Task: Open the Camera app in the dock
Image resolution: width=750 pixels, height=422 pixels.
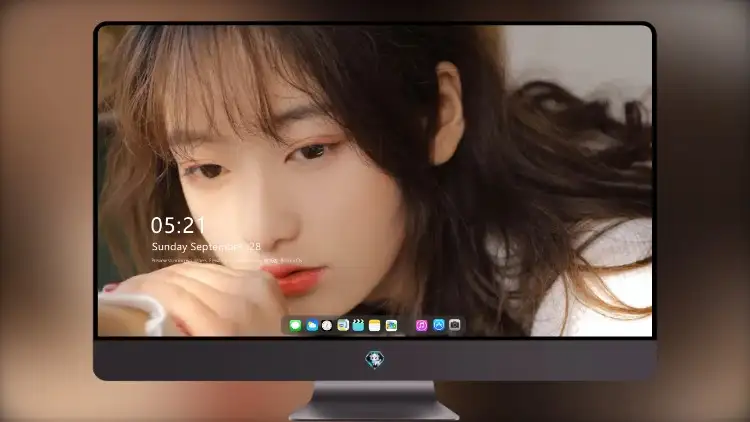Action: pos(455,325)
